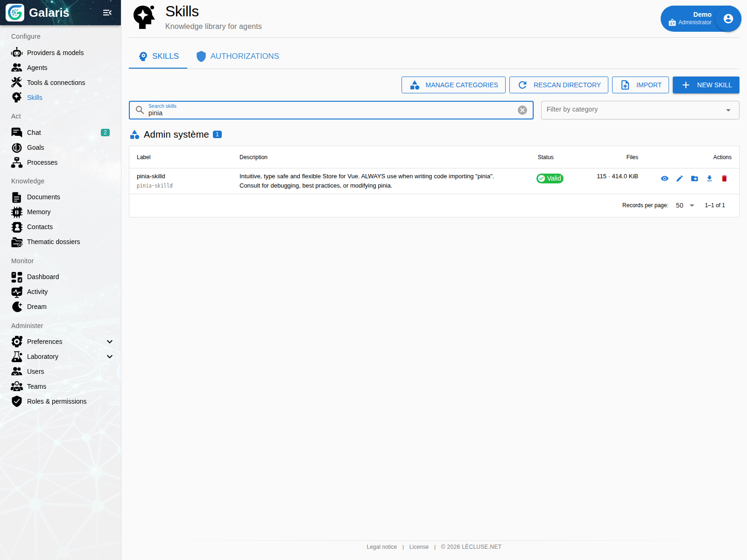This screenshot has height=560, width=747.
Task: View pinia-skilld with the eye icon
Action: tap(665, 178)
